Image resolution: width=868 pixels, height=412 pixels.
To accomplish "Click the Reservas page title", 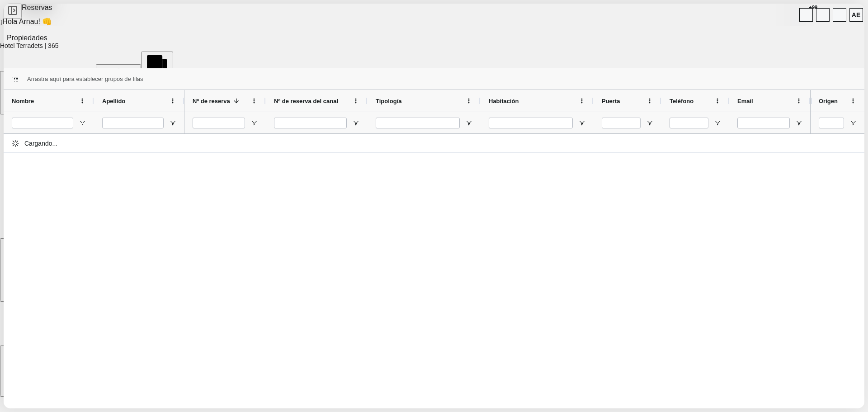I will pos(37,8).
